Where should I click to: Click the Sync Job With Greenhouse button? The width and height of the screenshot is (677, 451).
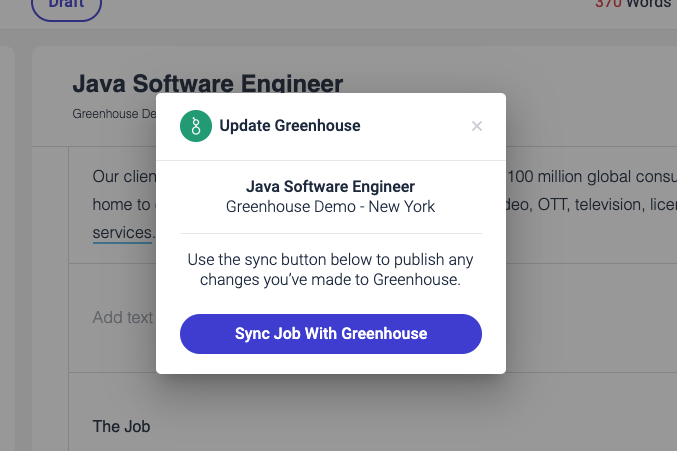(x=331, y=334)
